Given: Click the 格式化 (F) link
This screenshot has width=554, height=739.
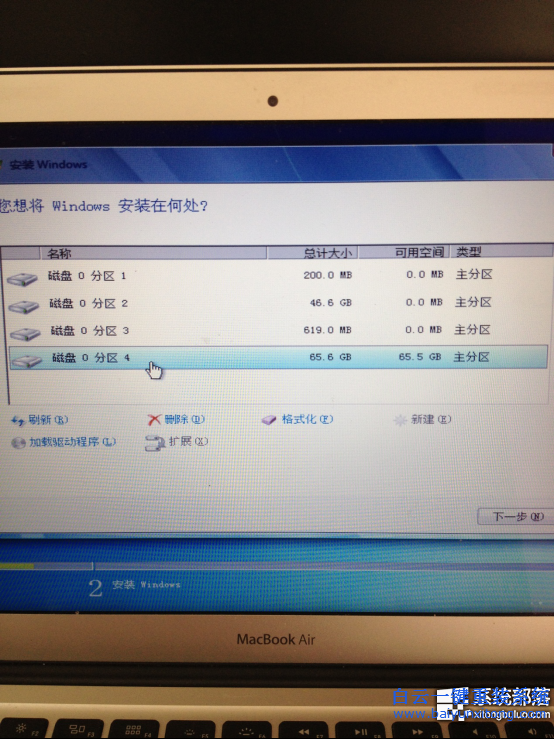Looking at the screenshot, I should [307, 419].
